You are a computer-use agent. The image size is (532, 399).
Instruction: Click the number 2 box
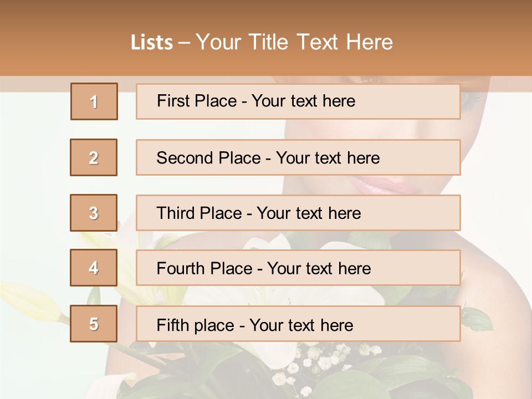(x=94, y=157)
